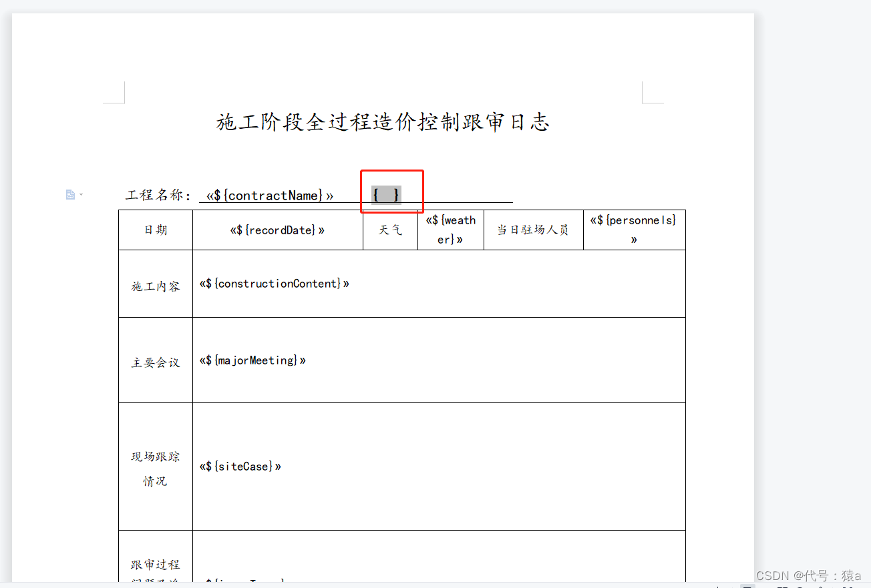The height and width of the screenshot is (588, 871).
Task: Click the 跟审过程 row label
Action: click(x=156, y=565)
